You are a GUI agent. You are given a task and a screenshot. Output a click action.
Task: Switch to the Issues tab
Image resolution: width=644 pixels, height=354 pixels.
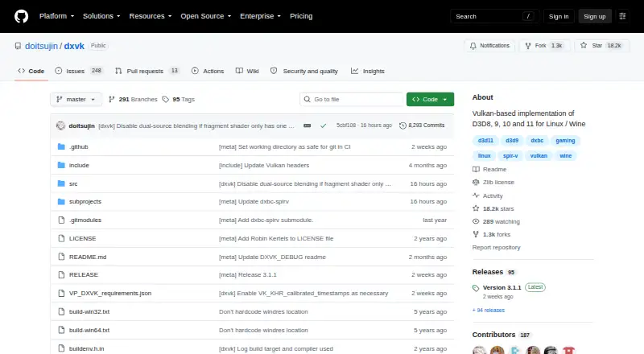(79, 71)
